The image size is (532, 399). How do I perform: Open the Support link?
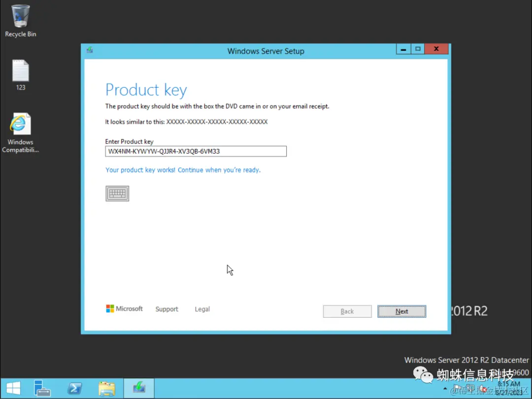tap(166, 309)
